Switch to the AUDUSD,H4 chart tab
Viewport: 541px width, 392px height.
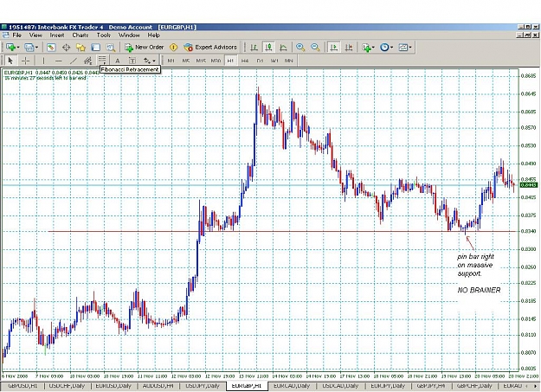158,386
